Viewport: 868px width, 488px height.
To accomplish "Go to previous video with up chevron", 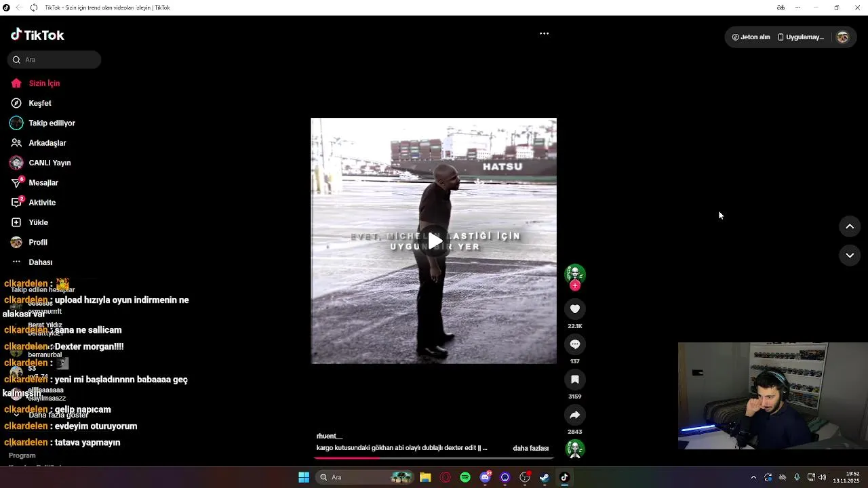I will pos(850,226).
